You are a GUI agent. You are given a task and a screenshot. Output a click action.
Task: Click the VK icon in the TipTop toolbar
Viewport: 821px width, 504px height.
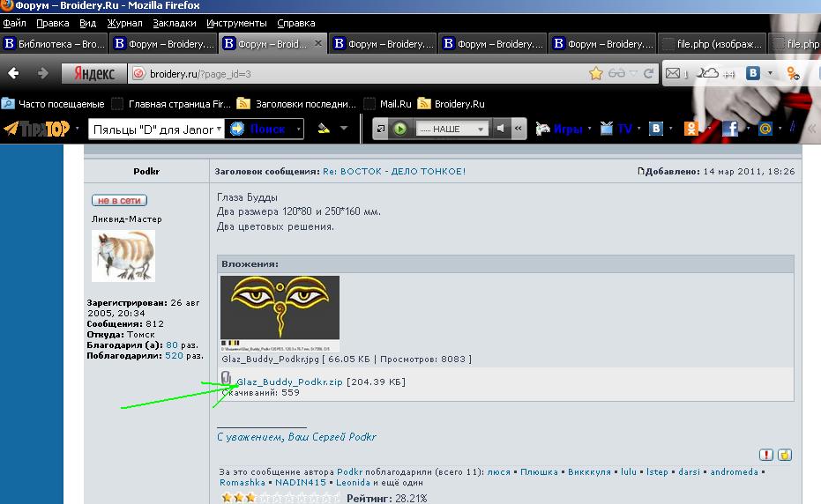[656, 129]
